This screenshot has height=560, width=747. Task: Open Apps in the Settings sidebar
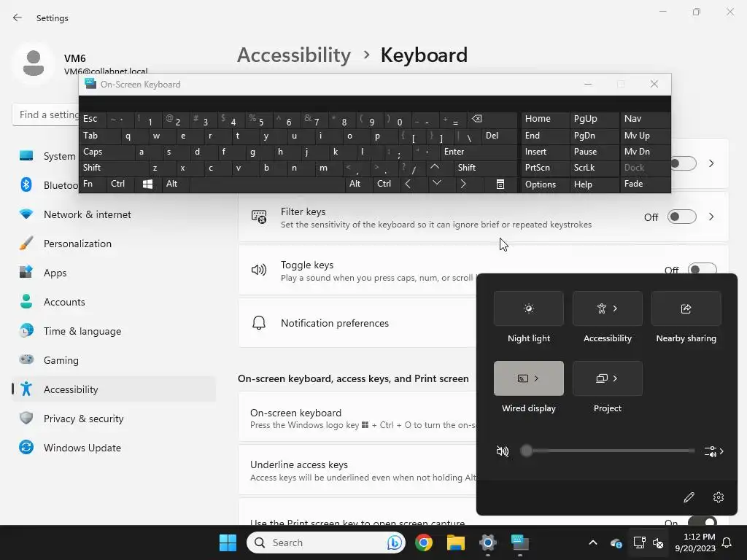(114, 273)
